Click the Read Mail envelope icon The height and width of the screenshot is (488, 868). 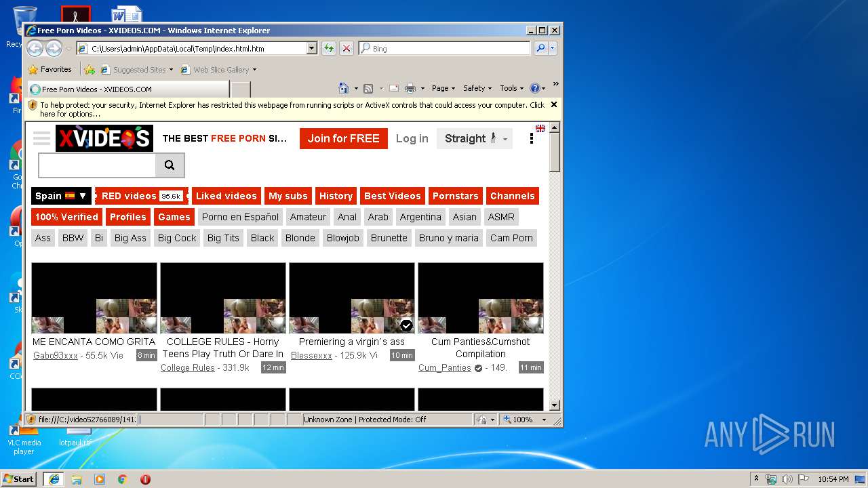[393, 88]
